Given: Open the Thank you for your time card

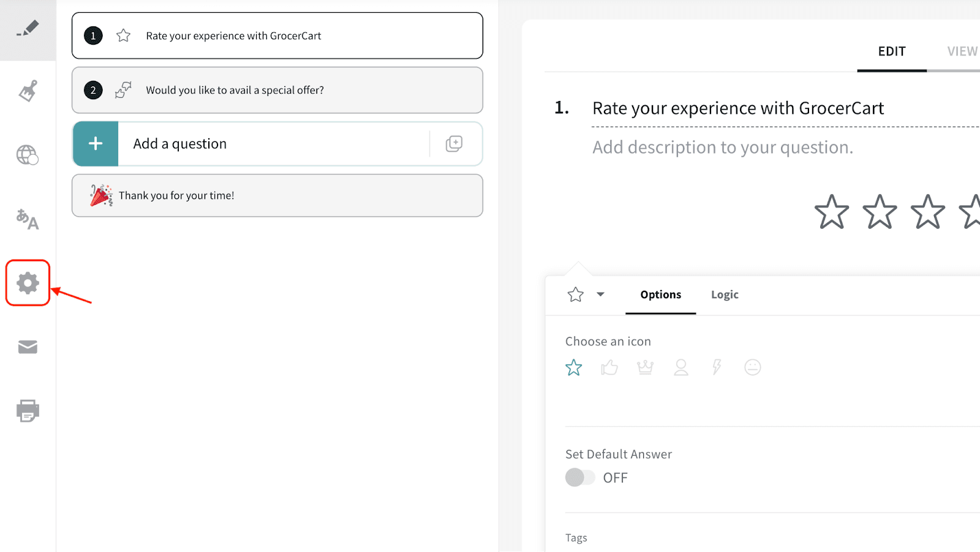Looking at the screenshot, I should [x=277, y=196].
